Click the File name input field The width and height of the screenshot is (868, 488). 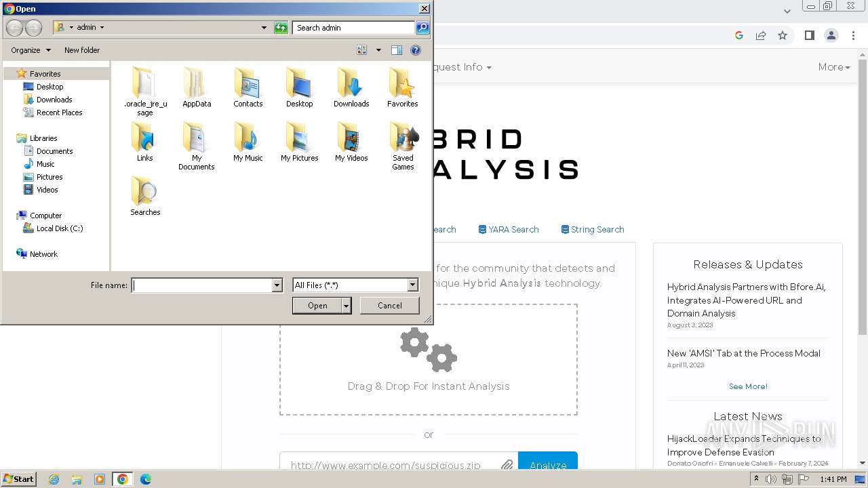pos(202,285)
